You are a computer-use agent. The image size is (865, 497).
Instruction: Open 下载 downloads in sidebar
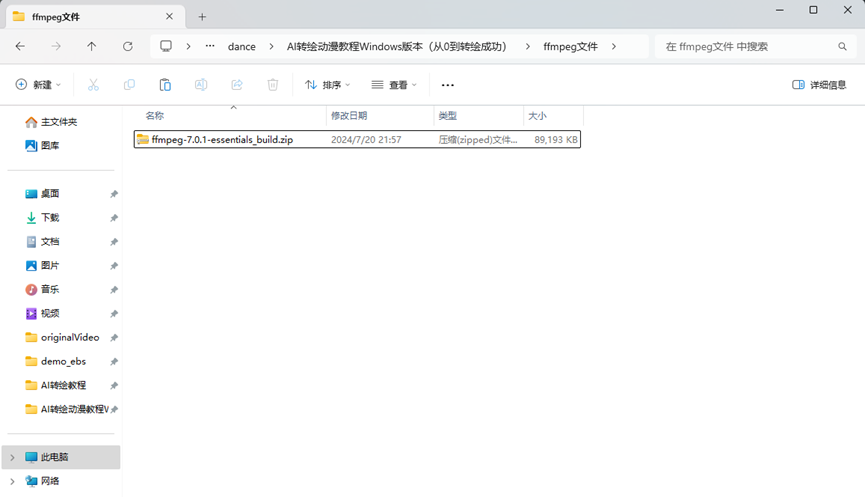coord(42,218)
